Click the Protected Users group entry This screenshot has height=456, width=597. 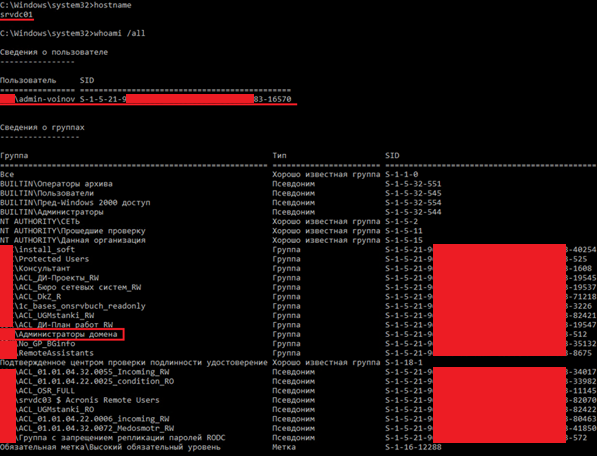pos(54,259)
